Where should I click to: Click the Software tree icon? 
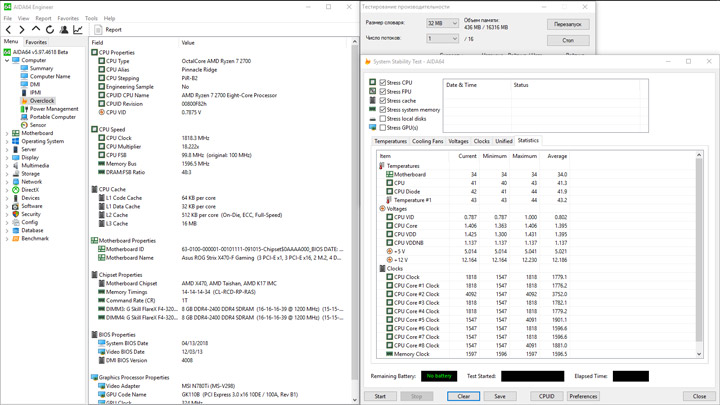(x=16, y=206)
